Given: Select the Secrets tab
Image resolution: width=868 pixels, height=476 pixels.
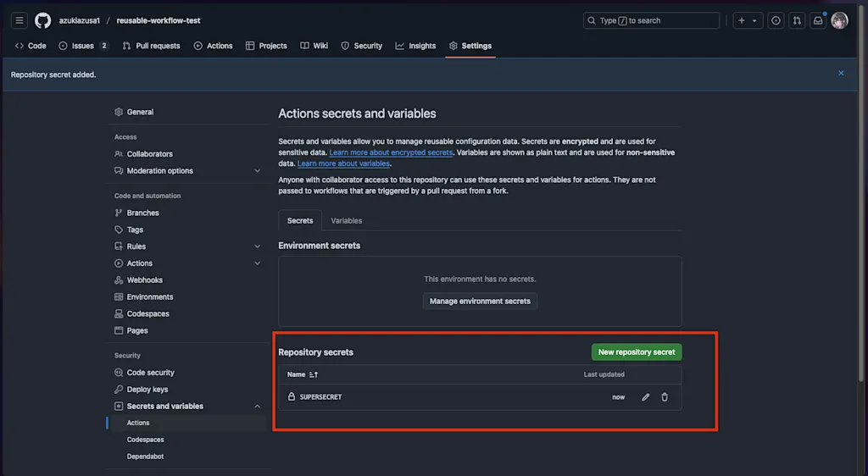Looking at the screenshot, I should point(300,220).
